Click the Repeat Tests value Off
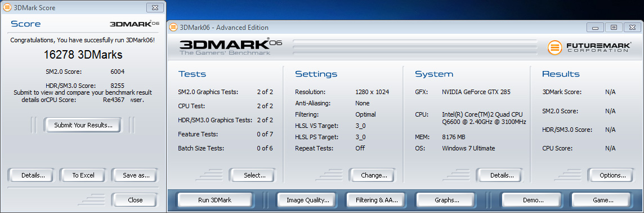 coord(360,148)
